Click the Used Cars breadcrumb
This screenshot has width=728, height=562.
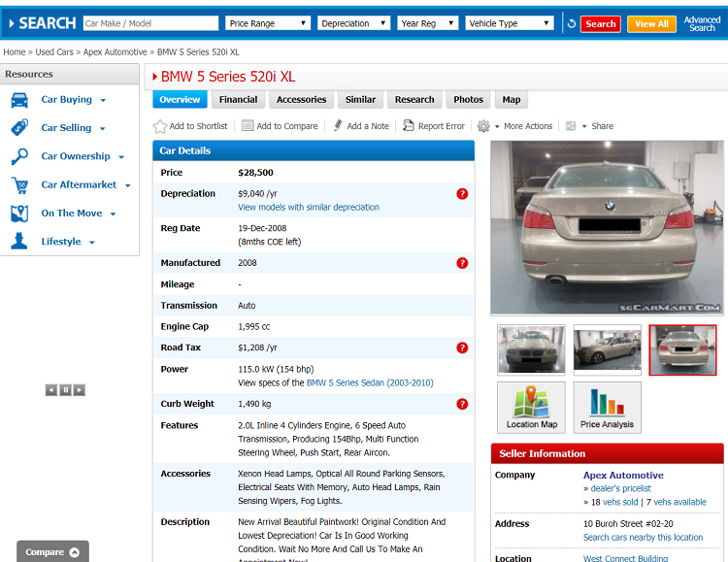click(x=54, y=52)
